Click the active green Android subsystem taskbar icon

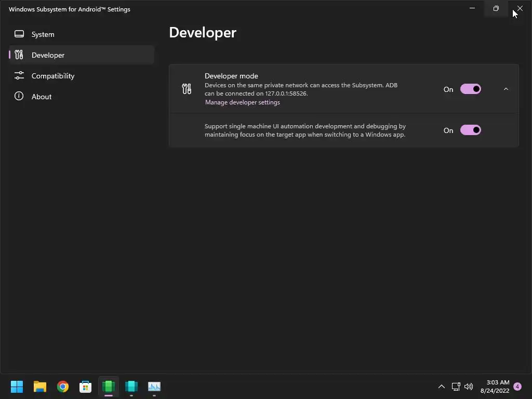click(109, 387)
